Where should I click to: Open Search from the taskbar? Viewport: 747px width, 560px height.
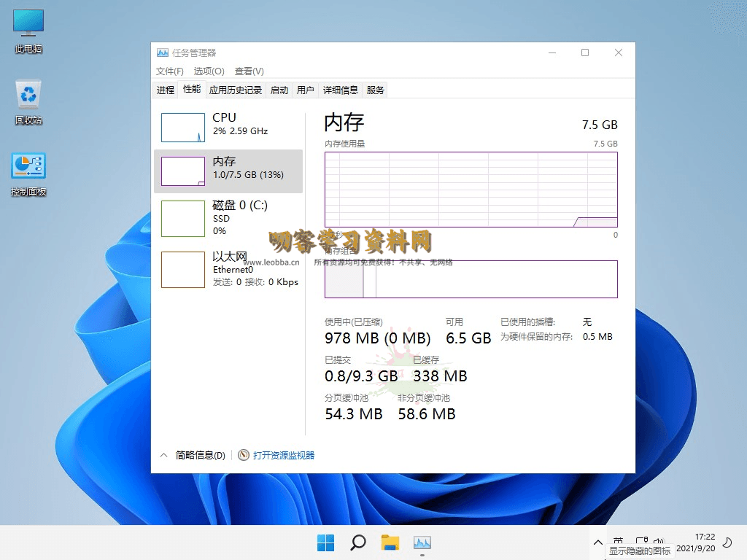(357, 542)
